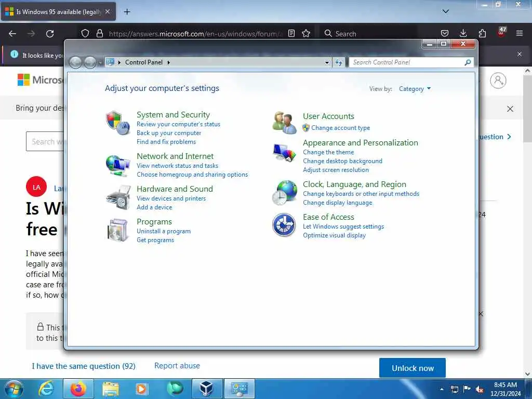Dismiss the Firefox notification bar
This screenshot has height=399, width=532.
520,54
